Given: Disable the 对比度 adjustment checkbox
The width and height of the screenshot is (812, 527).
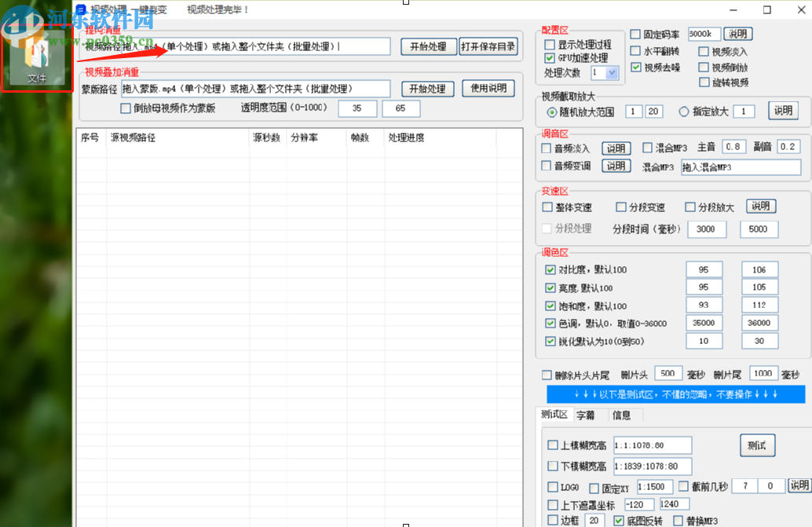Looking at the screenshot, I should (550, 269).
